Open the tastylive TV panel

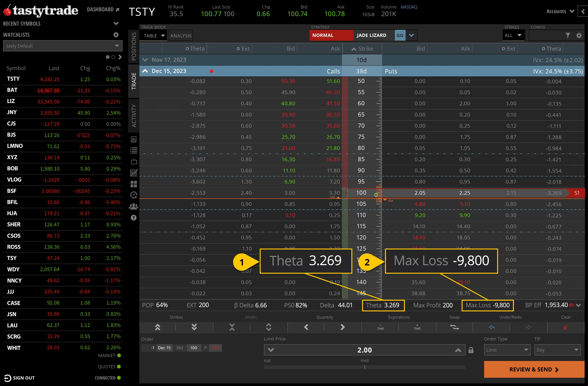tap(134, 161)
